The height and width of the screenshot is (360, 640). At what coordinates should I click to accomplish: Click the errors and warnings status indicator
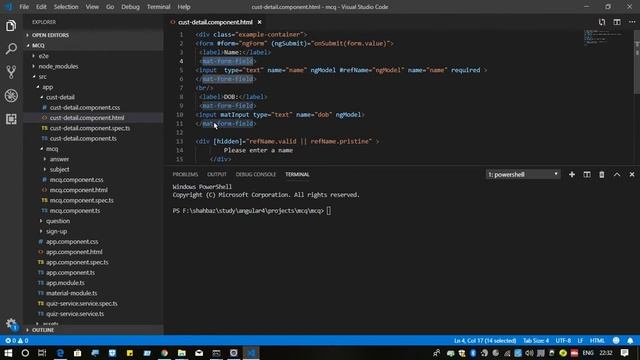click(17, 340)
